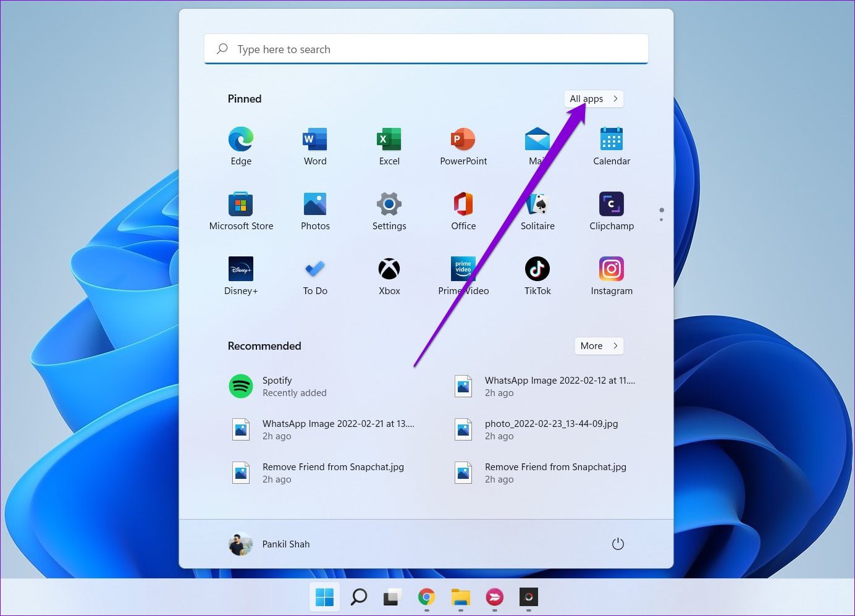Start the Xbox app

coord(389,275)
